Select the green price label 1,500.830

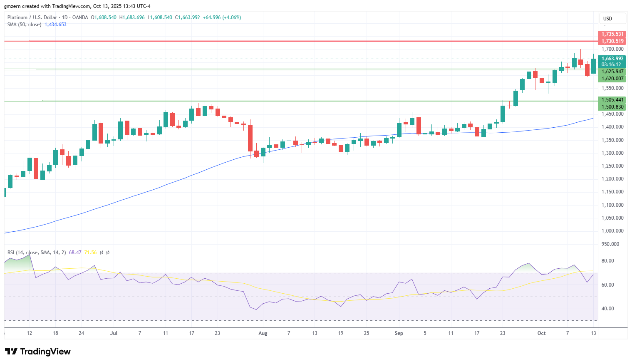pyautogui.click(x=612, y=107)
